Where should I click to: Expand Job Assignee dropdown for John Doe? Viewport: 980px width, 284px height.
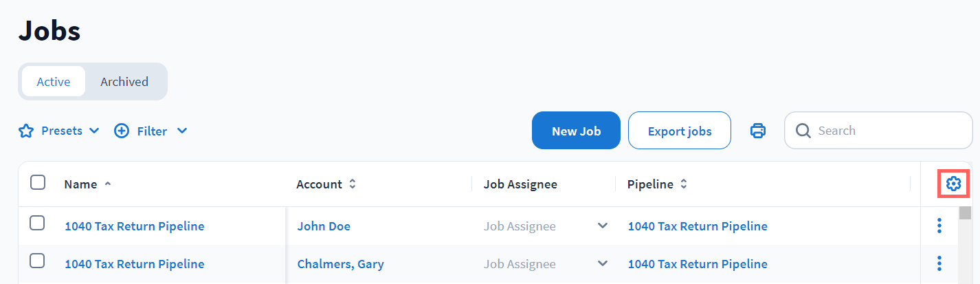[x=603, y=226]
